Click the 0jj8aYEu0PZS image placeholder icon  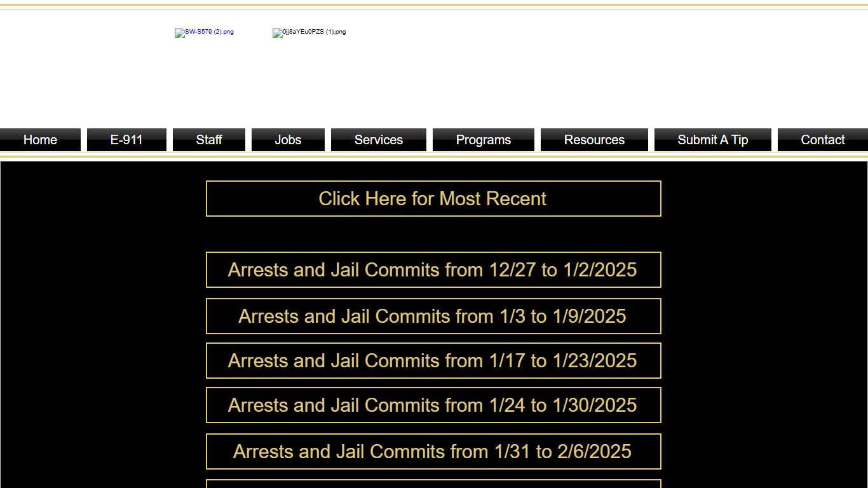coord(276,32)
